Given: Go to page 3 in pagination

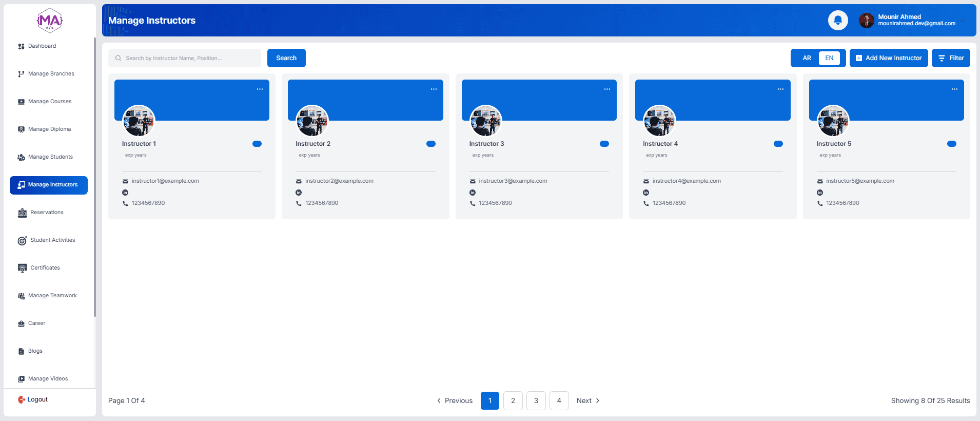Looking at the screenshot, I should tap(536, 400).
